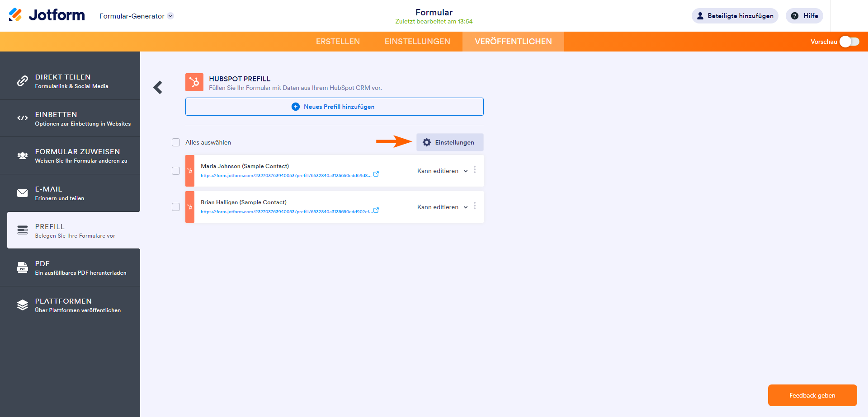This screenshot has width=868, height=417.
Task: Go back with the chevron arrow
Action: click(x=158, y=87)
